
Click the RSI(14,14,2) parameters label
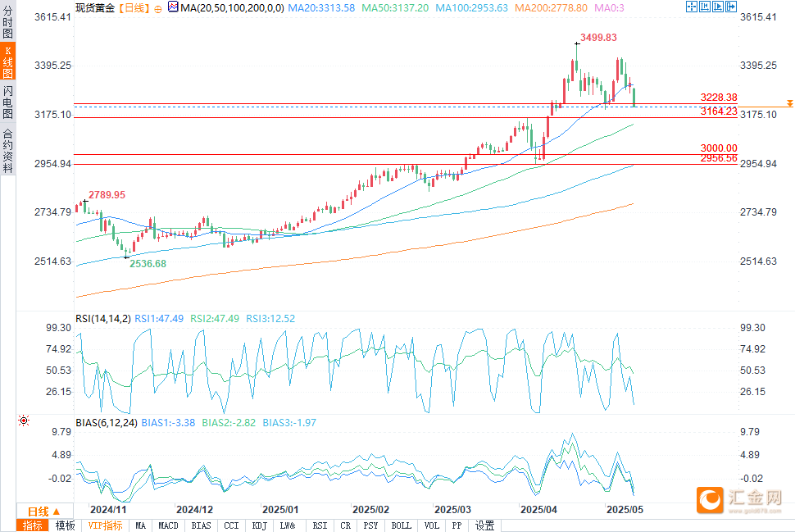pos(103,319)
